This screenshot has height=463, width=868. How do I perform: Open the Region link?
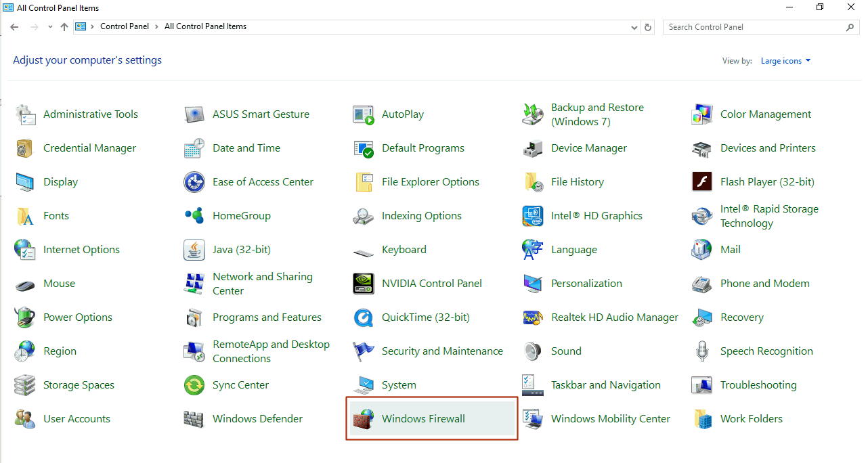(60, 351)
